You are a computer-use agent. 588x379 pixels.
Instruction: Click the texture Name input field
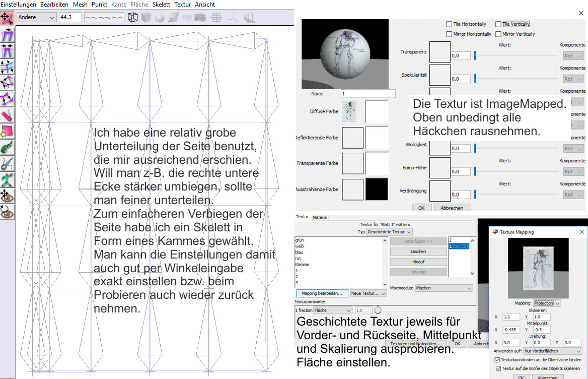[x=368, y=94]
